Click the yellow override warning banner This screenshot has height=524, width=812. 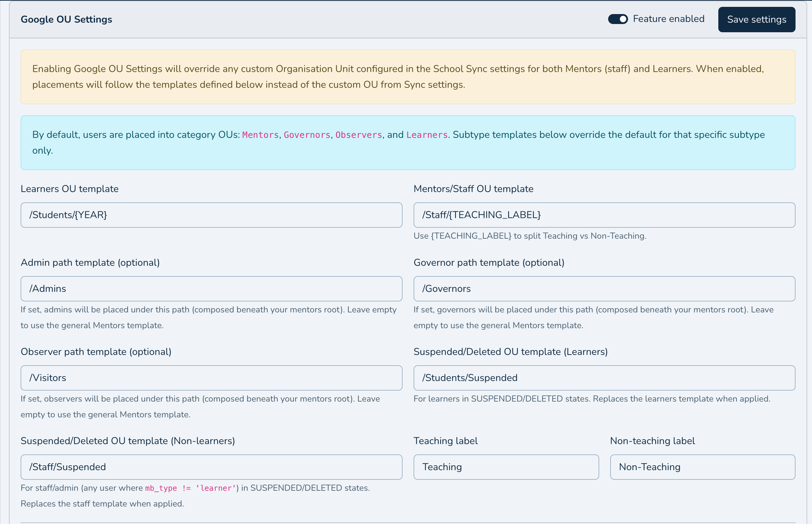coord(408,77)
